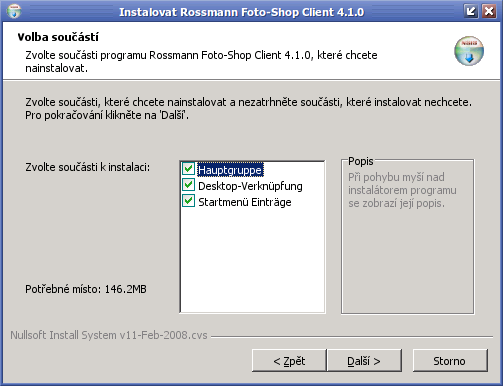Screen dimensions: 503x386
Task: Click the NSIS globe icon in header
Action: click(x=469, y=51)
